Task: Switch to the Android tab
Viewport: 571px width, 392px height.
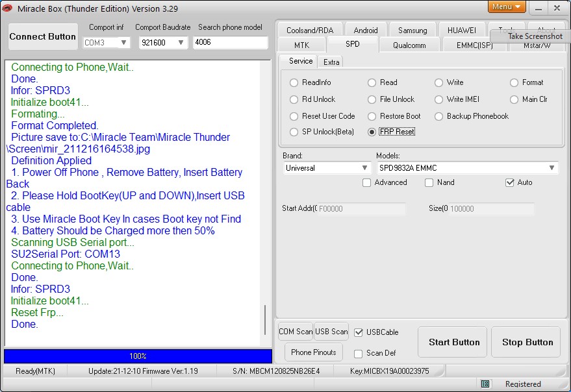Action: [366, 31]
